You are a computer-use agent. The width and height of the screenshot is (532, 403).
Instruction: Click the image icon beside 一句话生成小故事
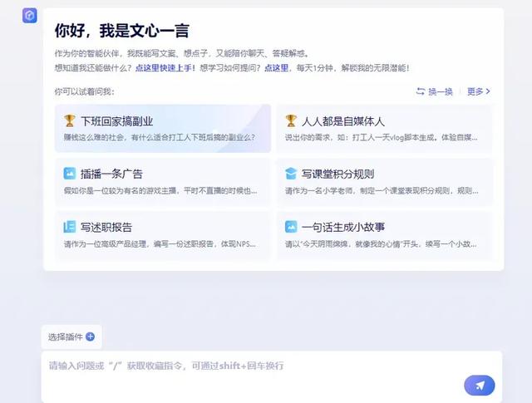click(291, 227)
